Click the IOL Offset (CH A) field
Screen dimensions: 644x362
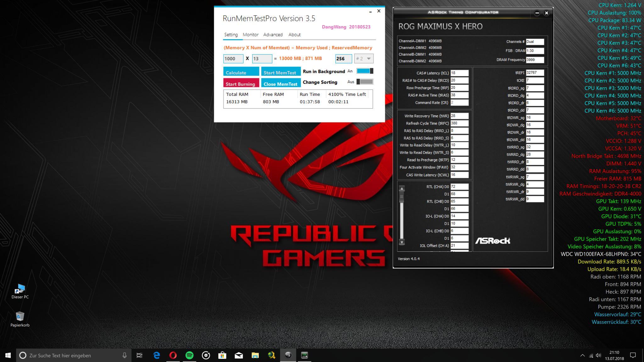coord(459,246)
